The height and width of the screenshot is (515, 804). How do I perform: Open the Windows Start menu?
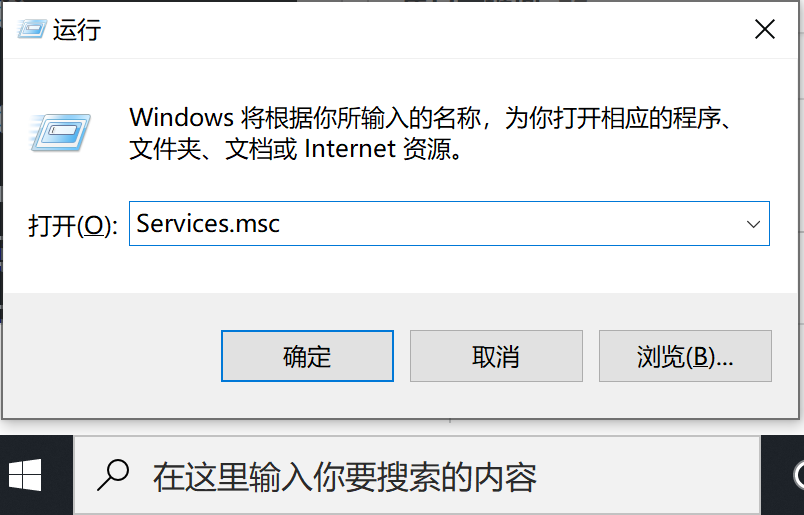25,476
